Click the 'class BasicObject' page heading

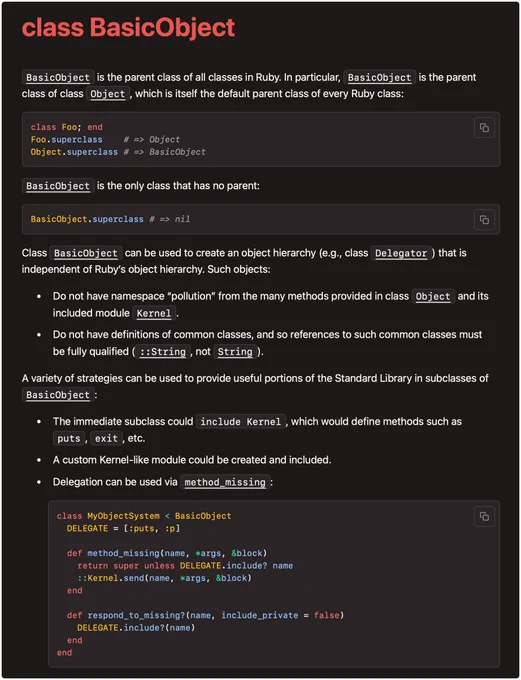[x=128, y=27]
